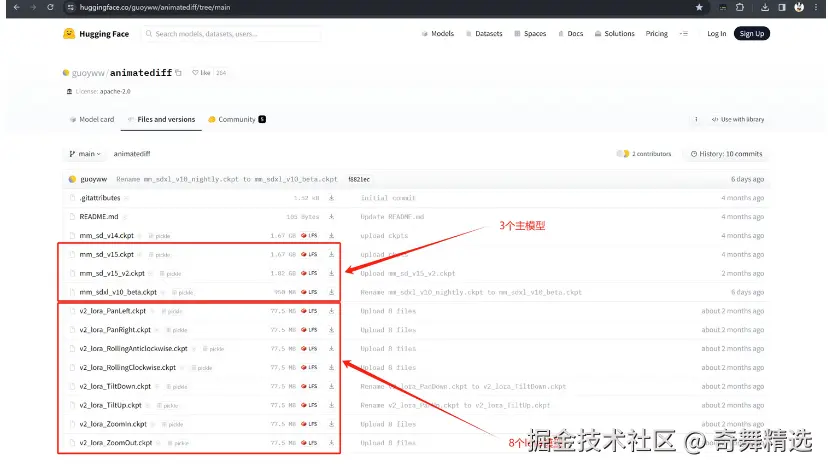Download mm_sd_v15_v2.ckpt file
The image size is (828, 470).
point(331,273)
